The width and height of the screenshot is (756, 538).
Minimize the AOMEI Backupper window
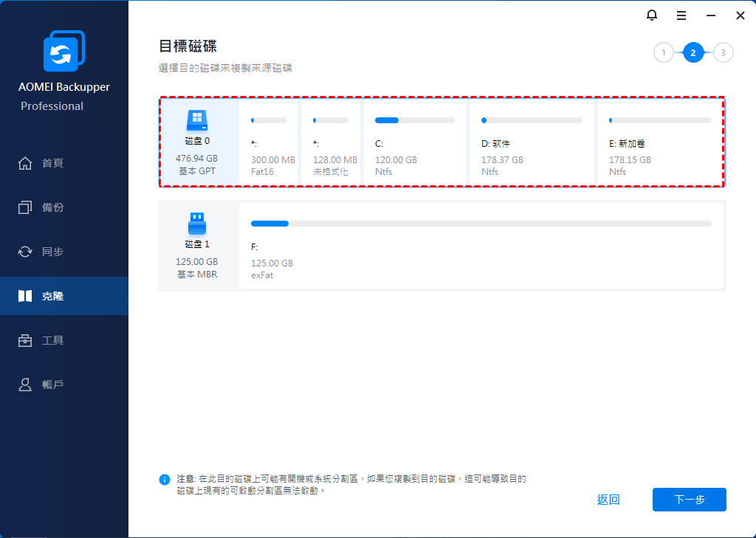click(x=711, y=16)
